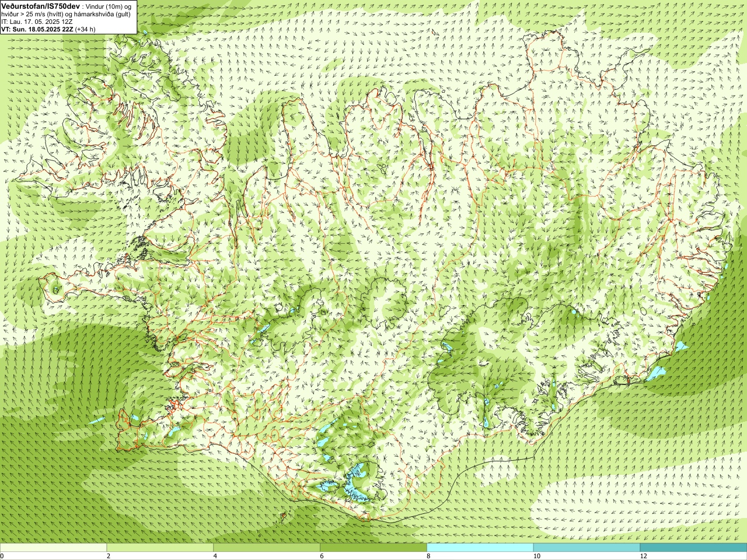Click the 2–4 m/s light green legend color
The width and height of the screenshot is (747, 560).
tap(160, 548)
